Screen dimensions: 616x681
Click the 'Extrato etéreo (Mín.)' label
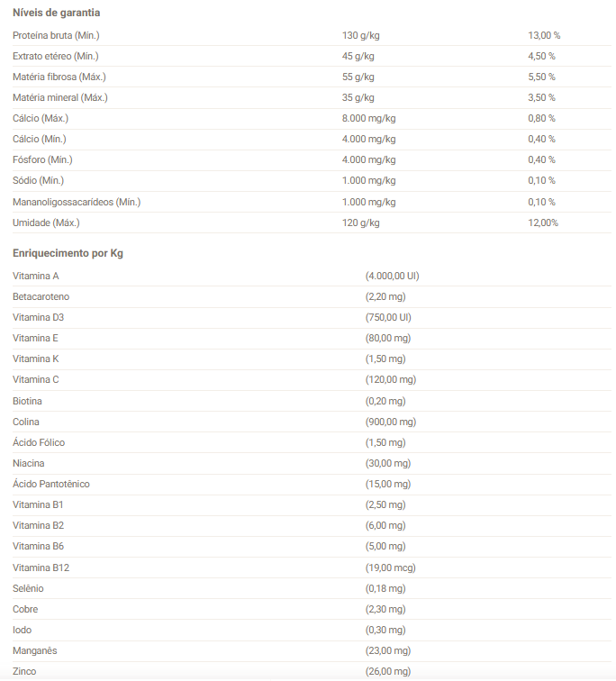coord(55,56)
